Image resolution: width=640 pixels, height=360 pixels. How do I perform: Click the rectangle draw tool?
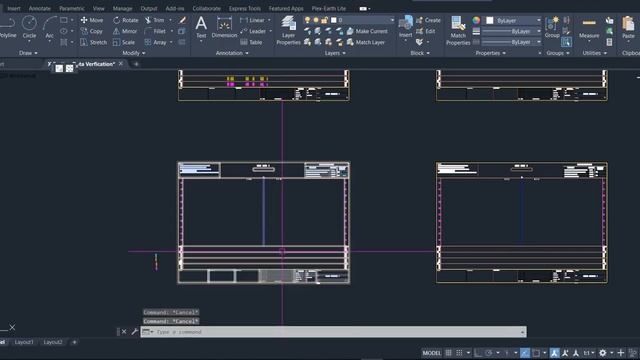[x=64, y=20]
